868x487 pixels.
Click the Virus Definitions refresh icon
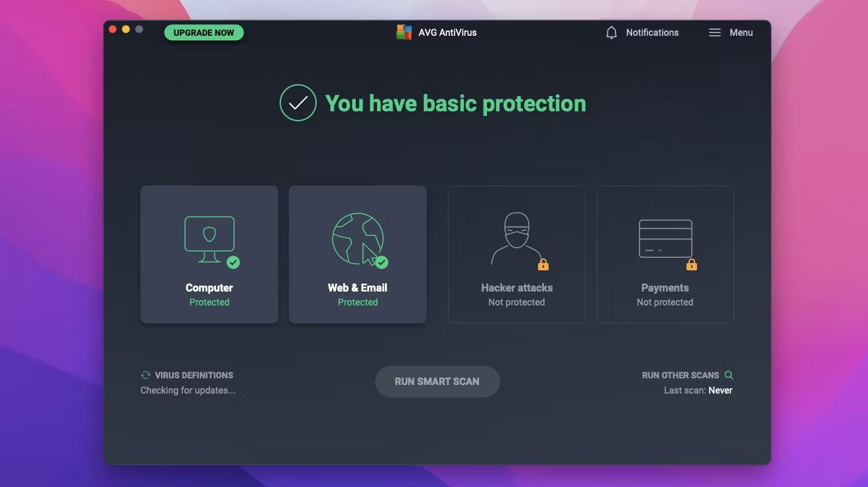(145, 374)
